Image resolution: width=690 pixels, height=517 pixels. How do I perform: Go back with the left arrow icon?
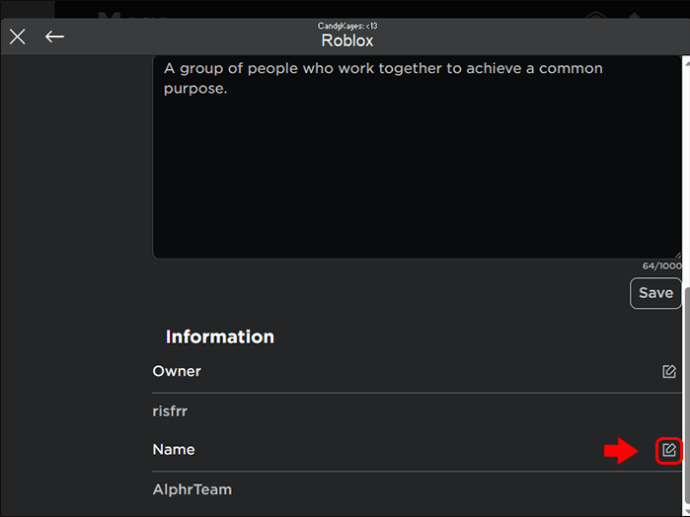click(55, 37)
